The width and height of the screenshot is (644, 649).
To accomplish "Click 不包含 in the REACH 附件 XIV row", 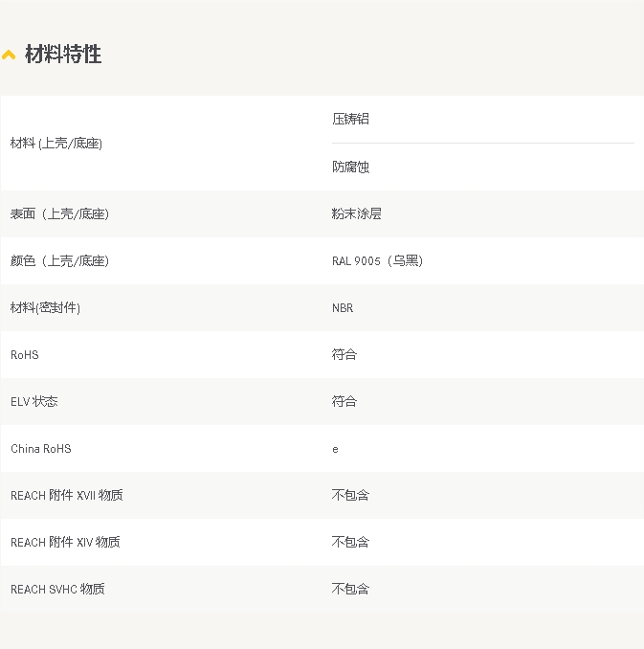I will point(350,542).
